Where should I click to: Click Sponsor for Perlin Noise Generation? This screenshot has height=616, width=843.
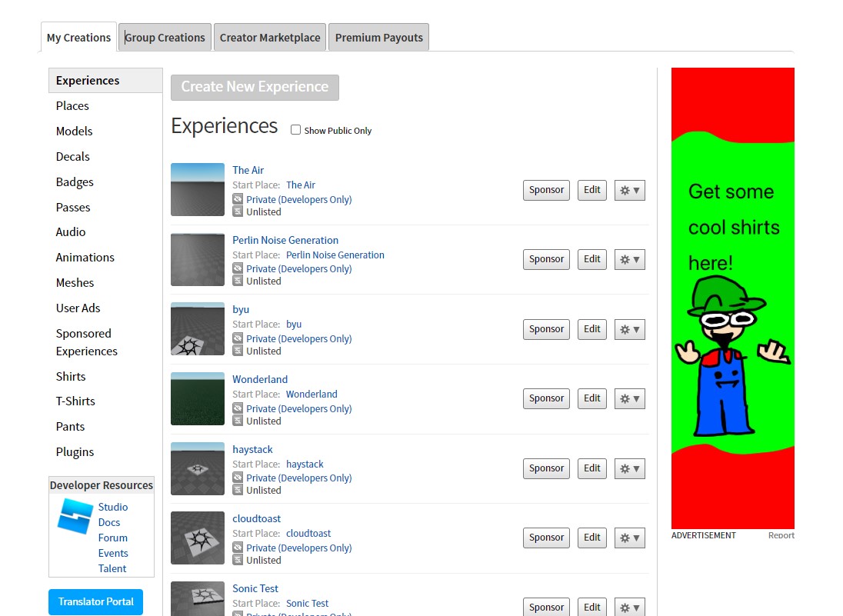[546, 260]
